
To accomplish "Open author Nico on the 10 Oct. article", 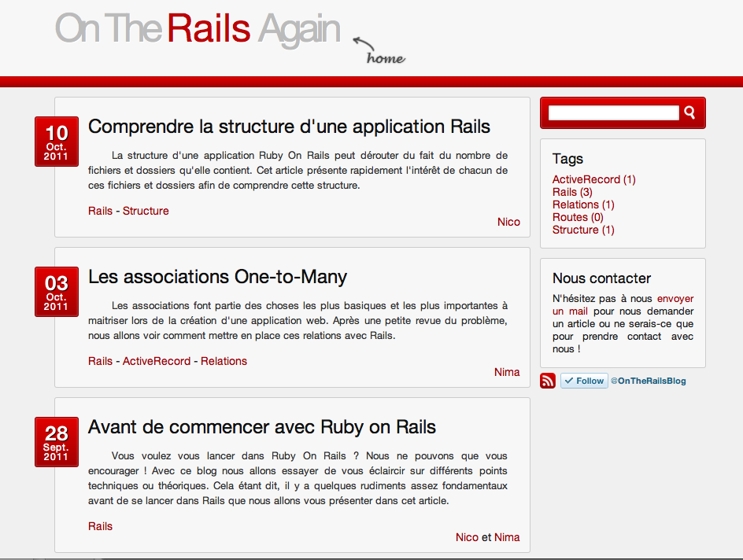I will pyautogui.click(x=508, y=222).
